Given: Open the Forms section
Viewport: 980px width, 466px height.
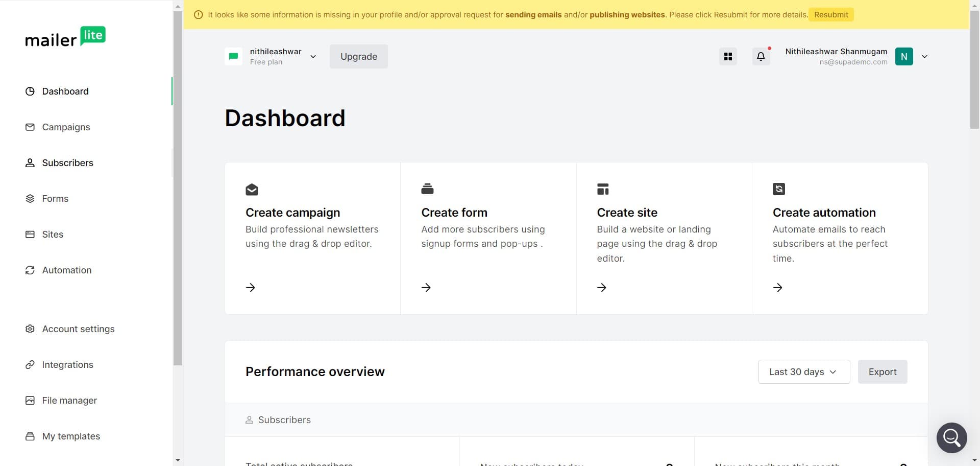Looking at the screenshot, I should point(55,198).
